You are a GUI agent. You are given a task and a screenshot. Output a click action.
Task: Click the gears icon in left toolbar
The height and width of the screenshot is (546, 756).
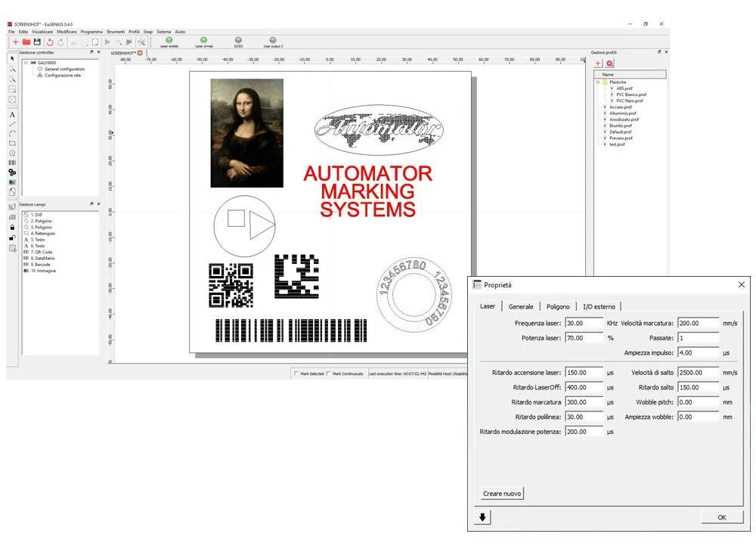[13, 172]
